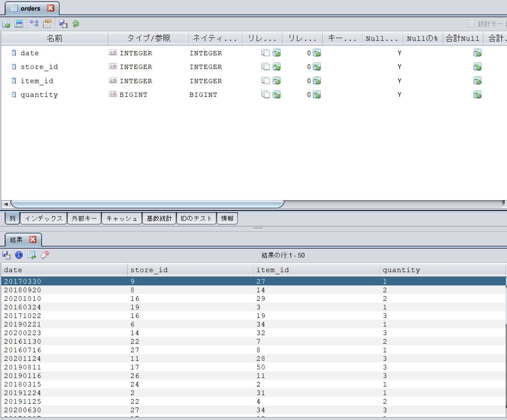Select result row with date 20180920

click(254, 290)
